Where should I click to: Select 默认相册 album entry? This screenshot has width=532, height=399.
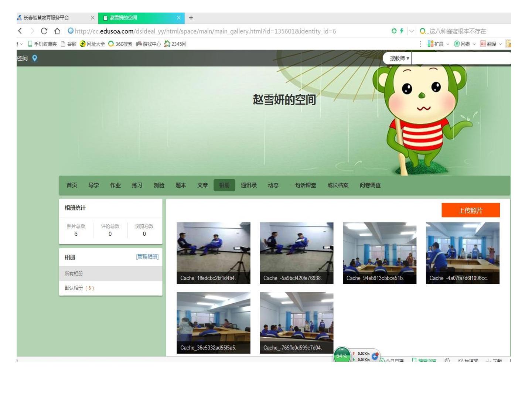coord(79,288)
